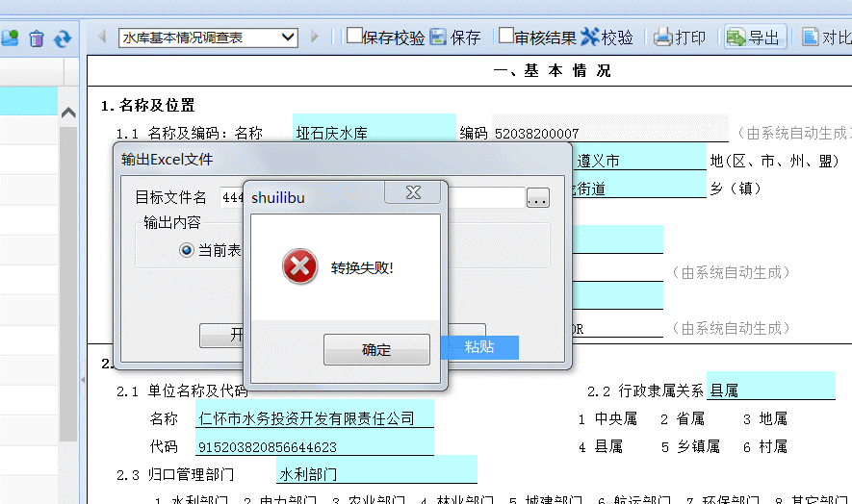Click the browse button with ellipsis
Image resolution: width=852 pixels, height=504 pixels.
coord(537,198)
